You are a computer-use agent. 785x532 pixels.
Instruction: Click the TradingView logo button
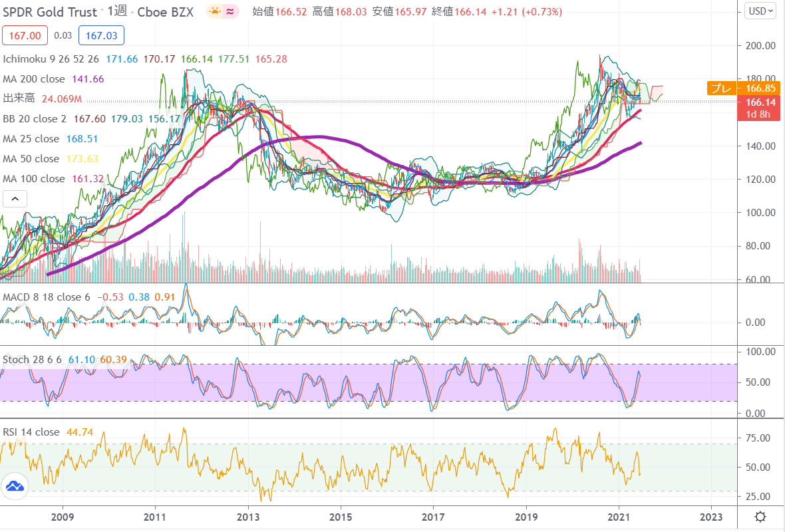tap(15, 486)
